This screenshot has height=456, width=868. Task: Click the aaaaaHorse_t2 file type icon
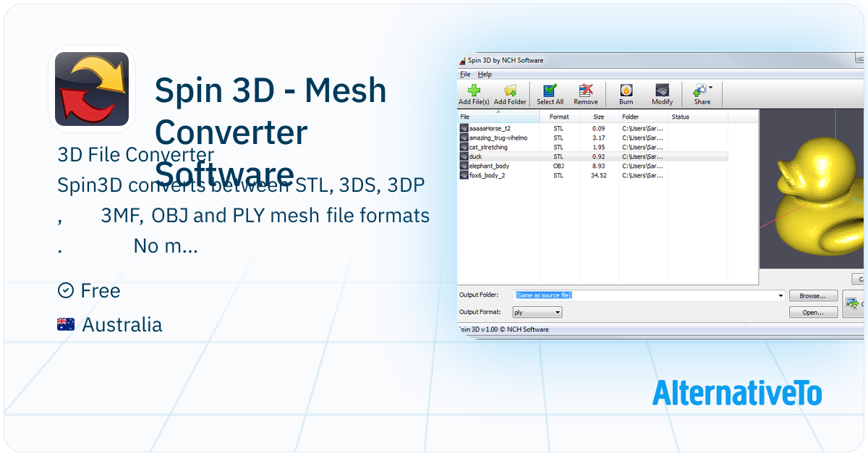click(464, 128)
